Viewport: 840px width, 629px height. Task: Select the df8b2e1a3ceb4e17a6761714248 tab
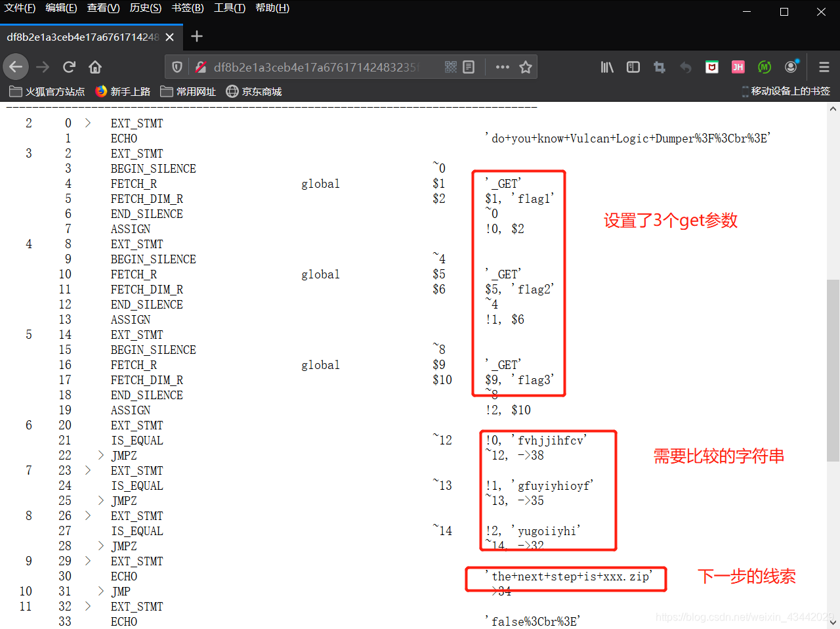[x=91, y=37]
